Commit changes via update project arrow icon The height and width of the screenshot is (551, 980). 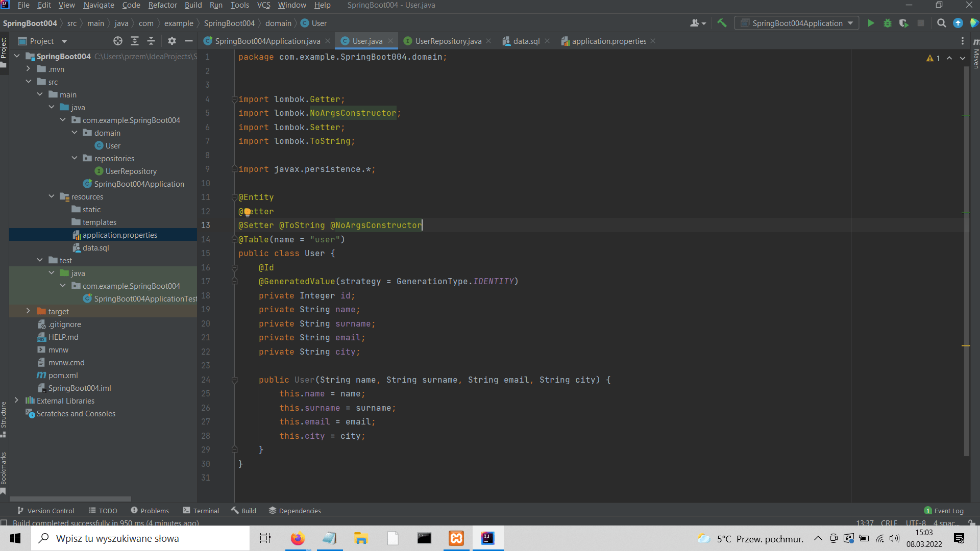click(x=958, y=23)
